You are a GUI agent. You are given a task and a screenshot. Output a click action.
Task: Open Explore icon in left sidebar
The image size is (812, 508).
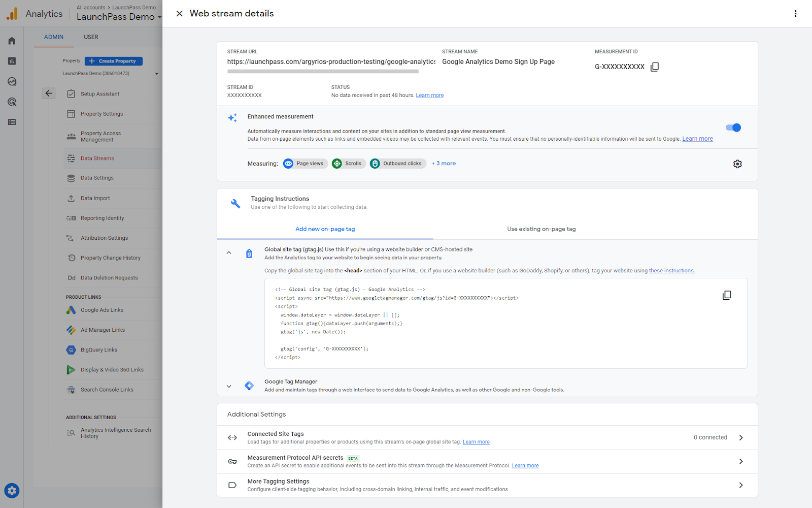pos(12,81)
